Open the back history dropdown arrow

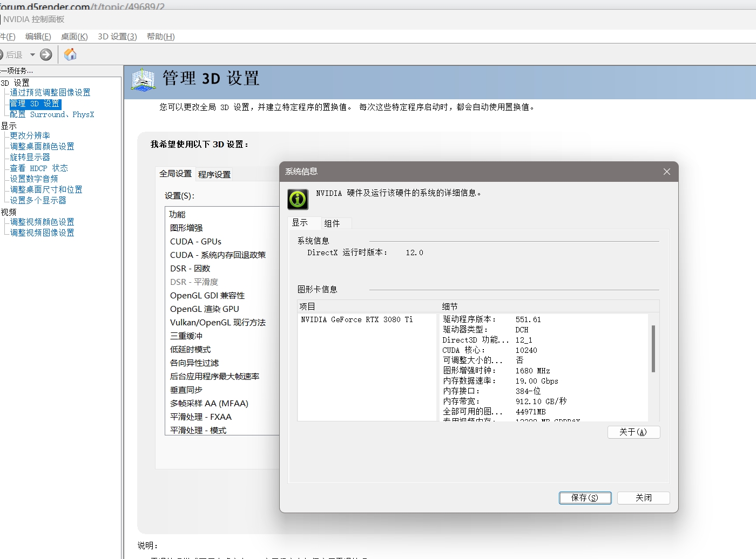point(32,54)
